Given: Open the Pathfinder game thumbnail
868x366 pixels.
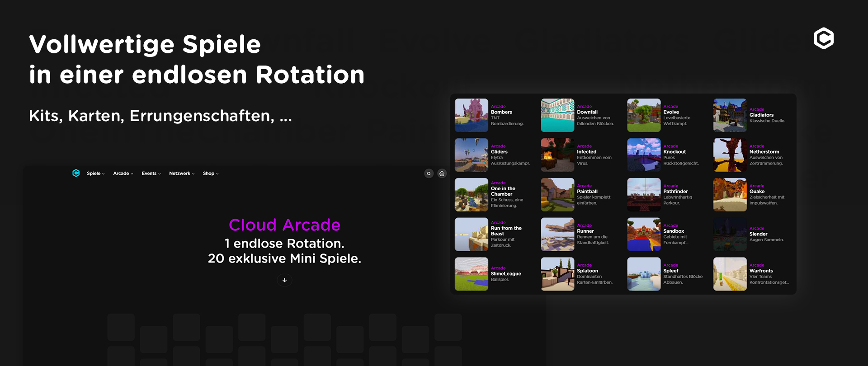Looking at the screenshot, I should click(644, 195).
